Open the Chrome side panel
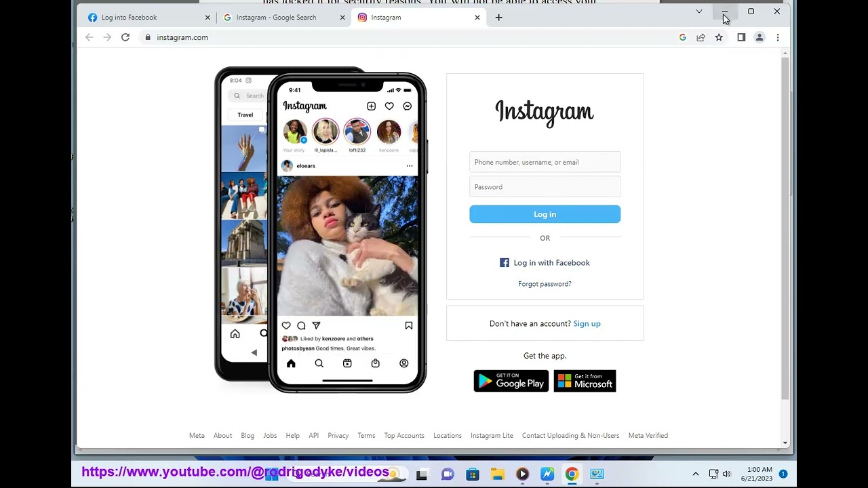The image size is (868, 488). pos(741,37)
